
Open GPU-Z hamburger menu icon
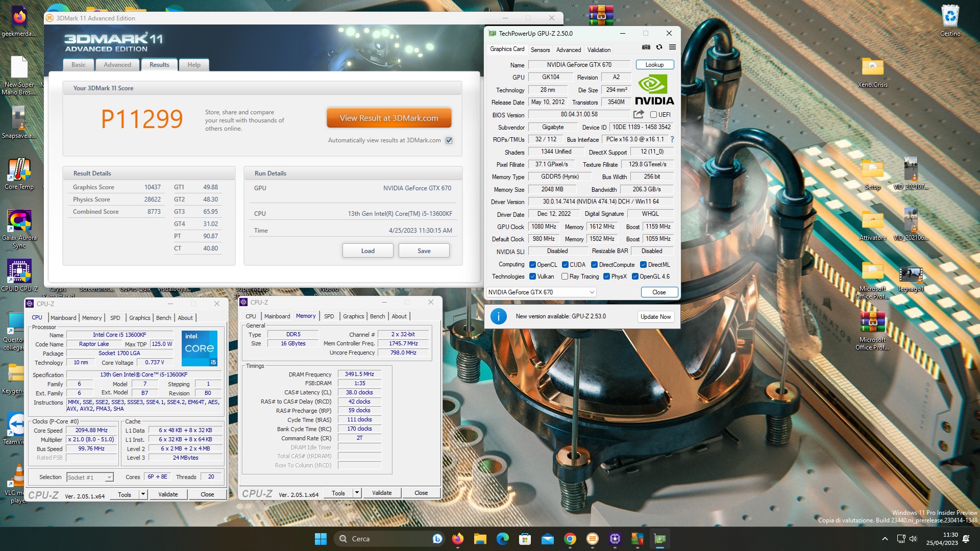pos(672,47)
